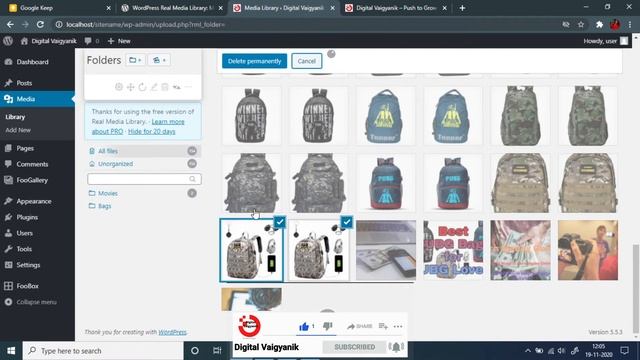
Task: Click the page vertical scrollbar thumb
Action: (636, 289)
